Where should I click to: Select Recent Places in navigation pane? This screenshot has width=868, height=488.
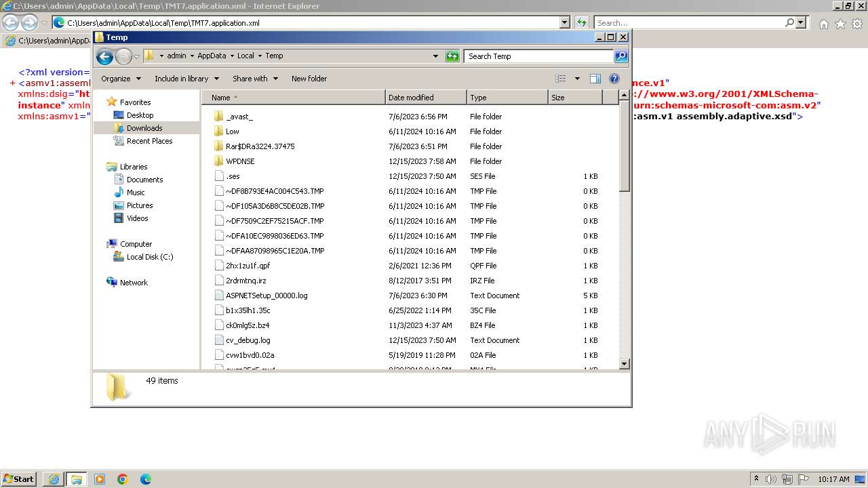[149, 141]
